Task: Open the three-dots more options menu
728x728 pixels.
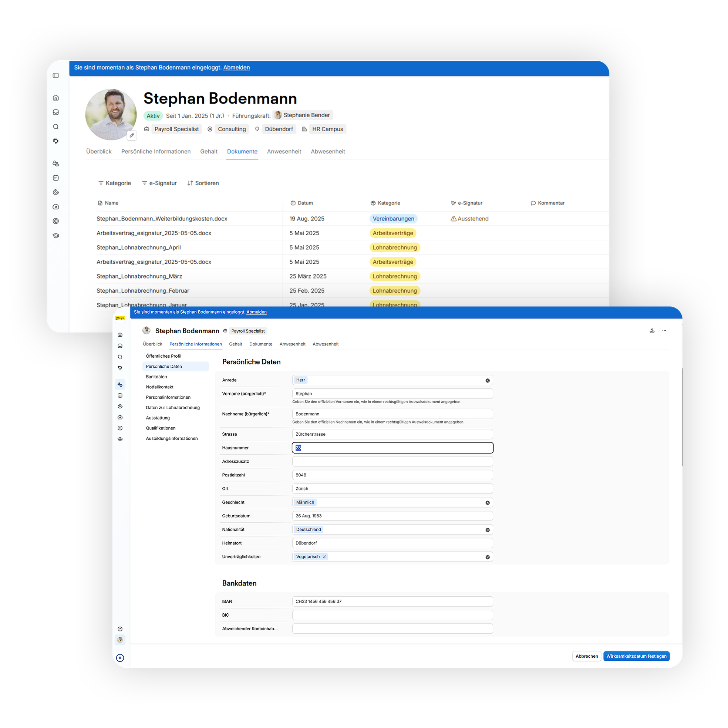Action: [x=664, y=331]
